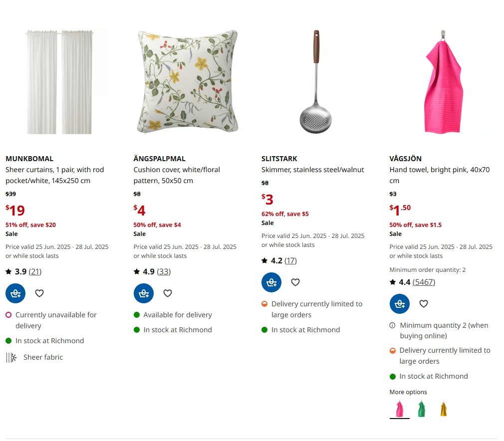Heart the SLITSTARK skimmer
This screenshot has height=441, width=504.
tap(295, 282)
